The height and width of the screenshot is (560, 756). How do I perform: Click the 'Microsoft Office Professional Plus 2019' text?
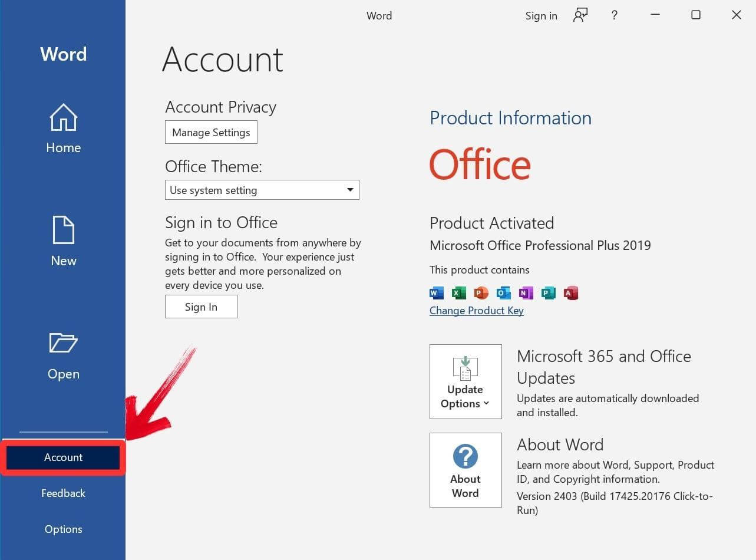[540, 246]
